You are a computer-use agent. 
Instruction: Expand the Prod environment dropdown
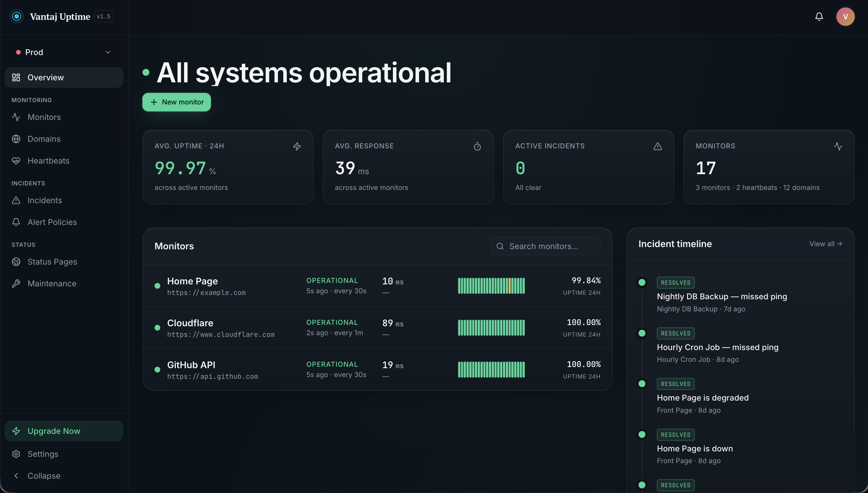pyautogui.click(x=64, y=52)
